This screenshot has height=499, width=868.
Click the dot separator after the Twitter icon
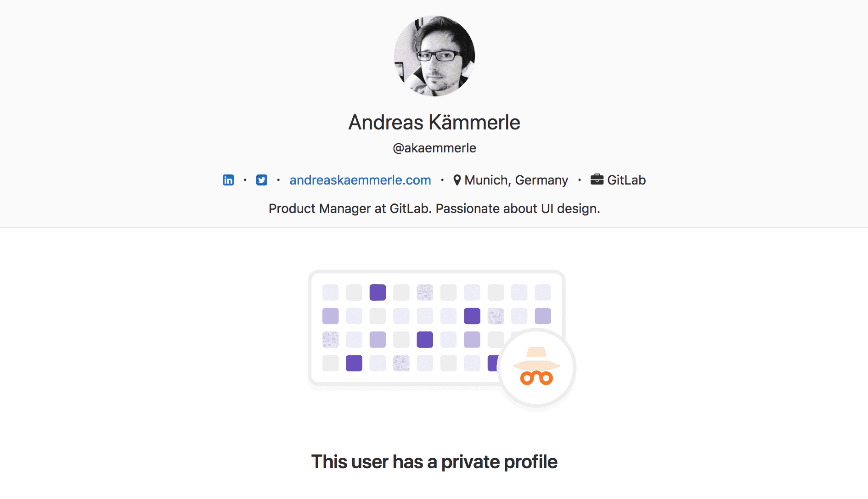tap(277, 180)
